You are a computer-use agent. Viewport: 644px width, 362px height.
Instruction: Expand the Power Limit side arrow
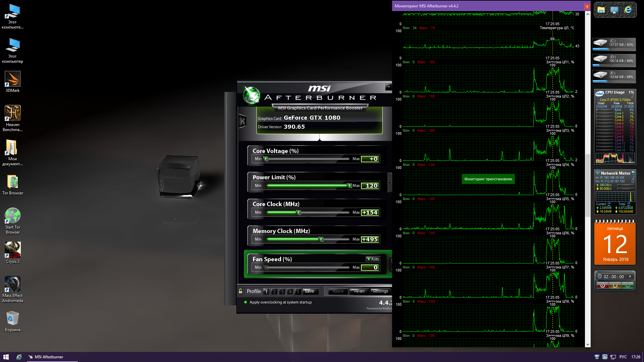pyautogui.click(x=389, y=183)
